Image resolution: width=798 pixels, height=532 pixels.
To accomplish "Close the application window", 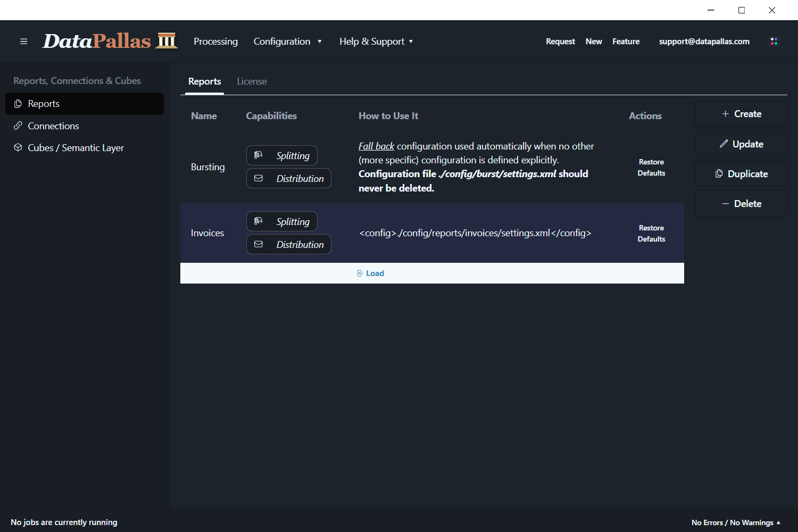I will tap(772, 10).
